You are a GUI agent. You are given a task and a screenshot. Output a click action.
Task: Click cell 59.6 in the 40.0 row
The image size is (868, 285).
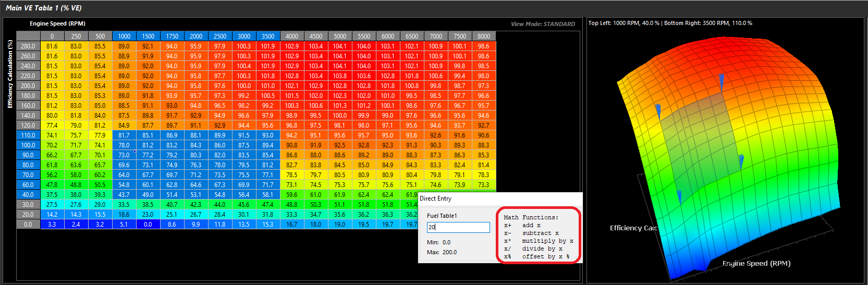click(292, 194)
